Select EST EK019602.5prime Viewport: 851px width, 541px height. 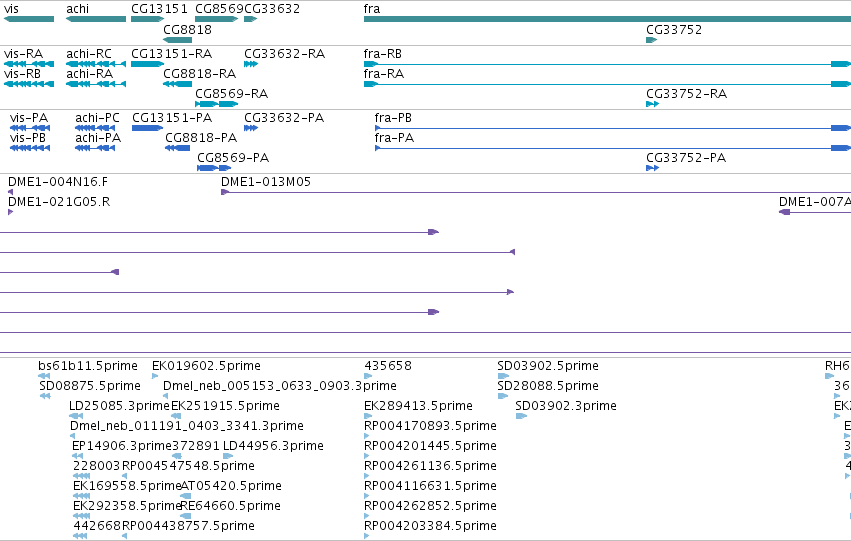point(155,376)
